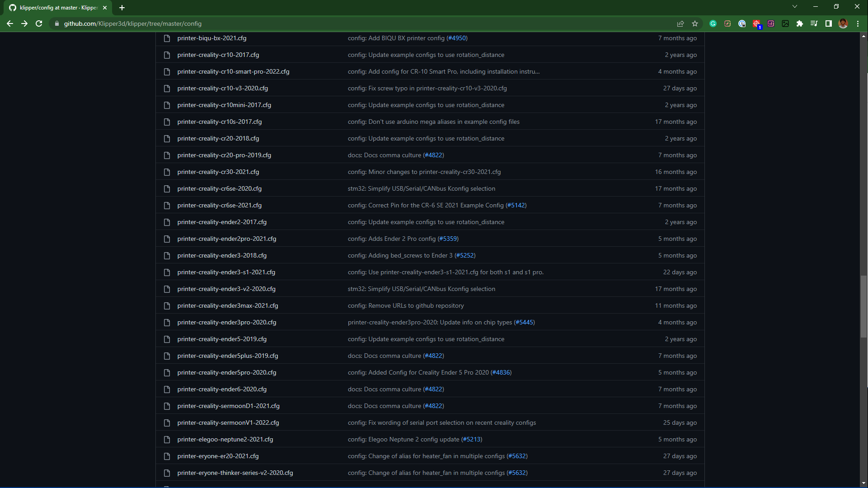Open printer-creality-ender3pro-2020.cfg file
The height and width of the screenshot is (488, 868).
coord(226,322)
